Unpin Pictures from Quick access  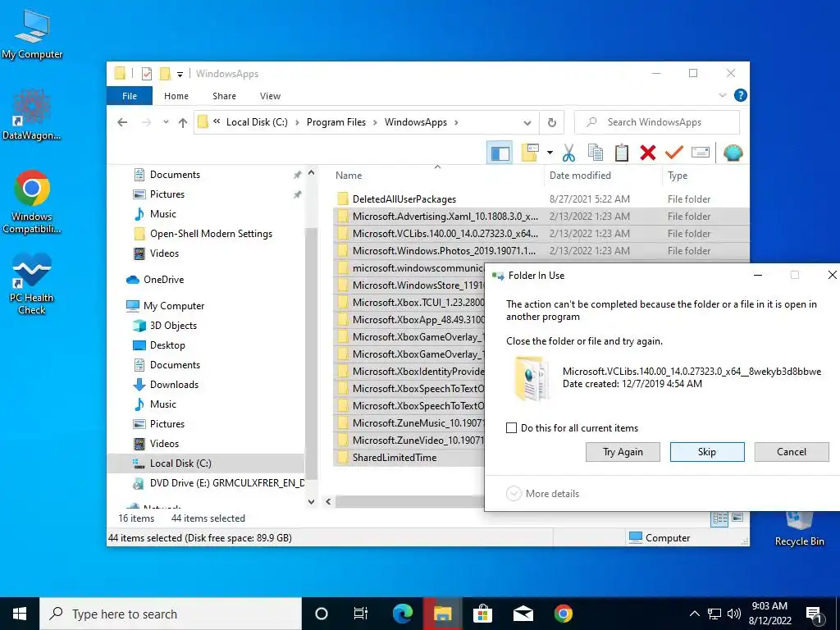297,194
